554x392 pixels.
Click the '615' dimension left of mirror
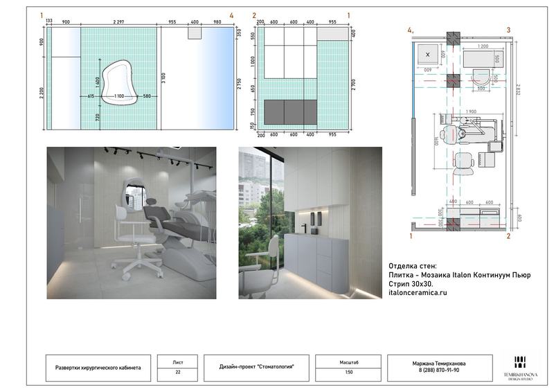click(91, 96)
